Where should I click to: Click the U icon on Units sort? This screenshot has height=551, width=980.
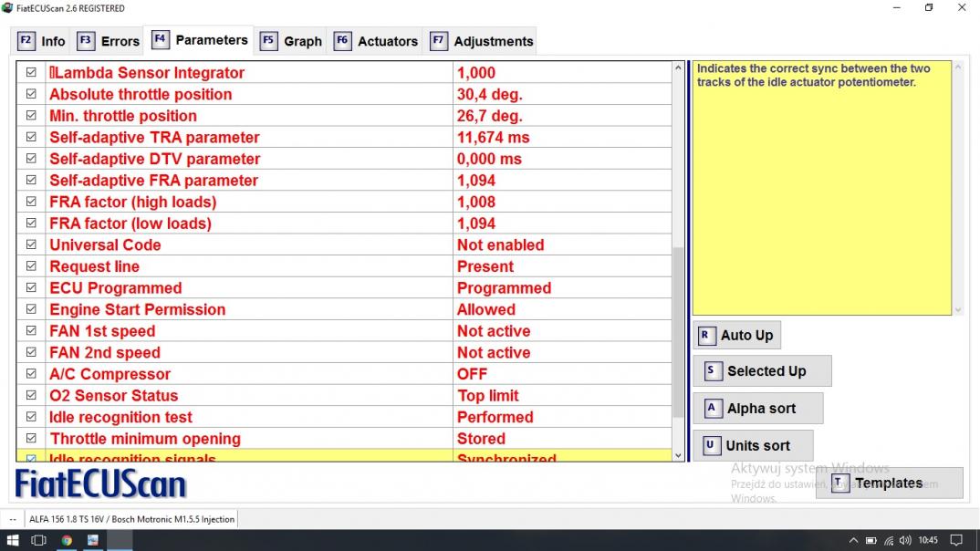[x=711, y=446]
